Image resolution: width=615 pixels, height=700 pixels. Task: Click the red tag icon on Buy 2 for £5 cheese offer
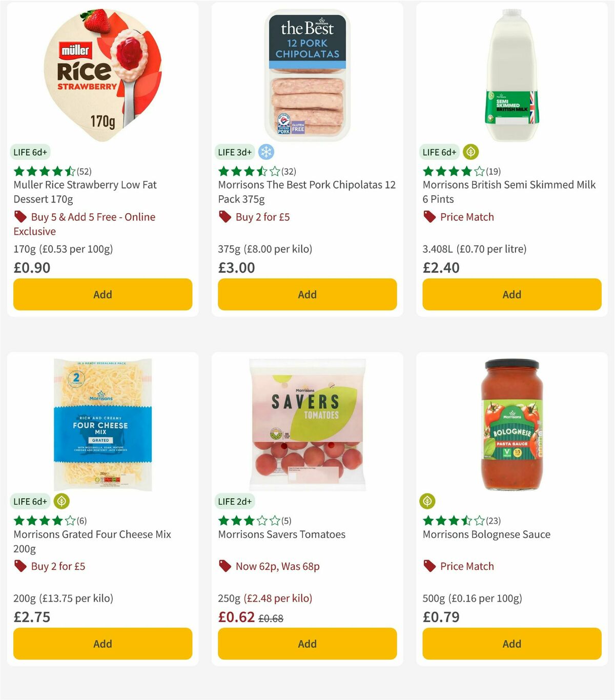coord(20,566)
